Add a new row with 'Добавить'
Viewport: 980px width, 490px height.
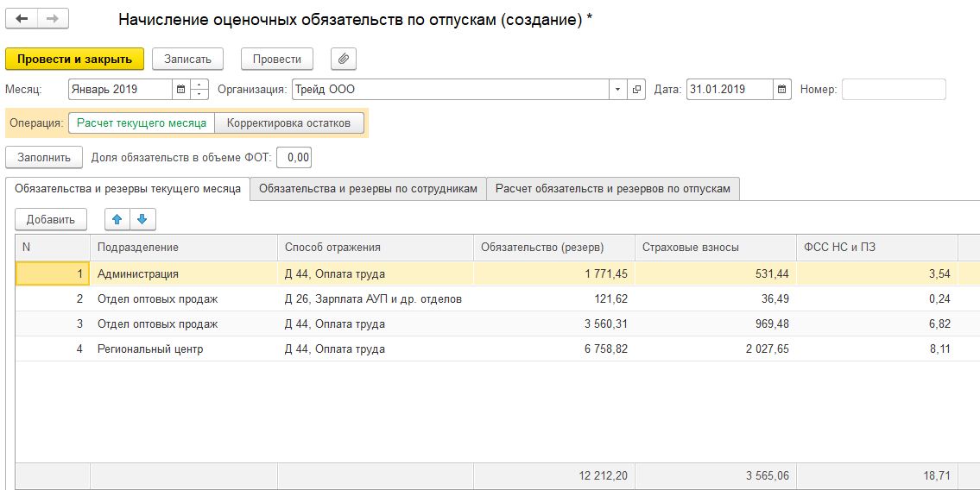click(51, 219)
